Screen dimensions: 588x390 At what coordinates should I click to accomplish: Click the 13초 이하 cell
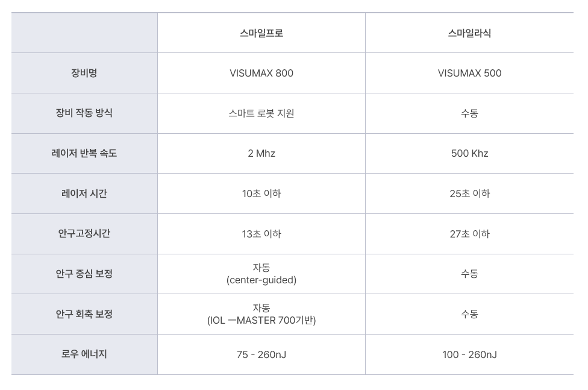pos(261,233)
